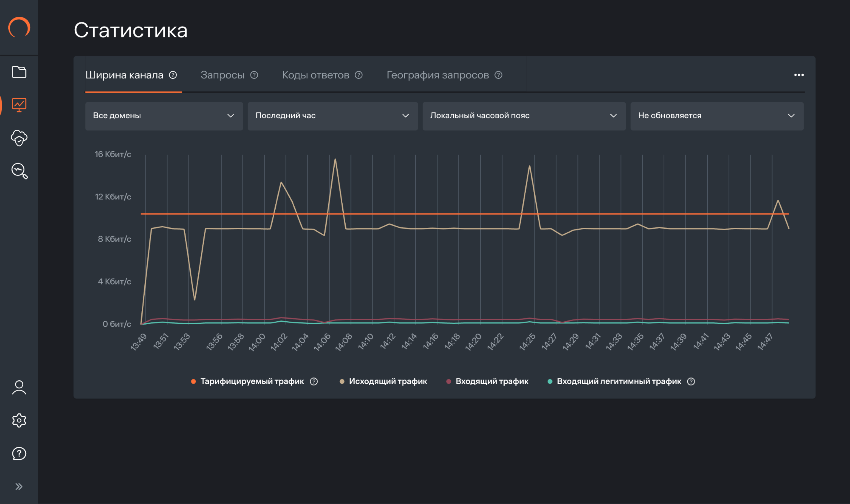This screenshot has width=850, height=504.
Task: Toggle Исходящий трафик legend series
Action: 388,382
